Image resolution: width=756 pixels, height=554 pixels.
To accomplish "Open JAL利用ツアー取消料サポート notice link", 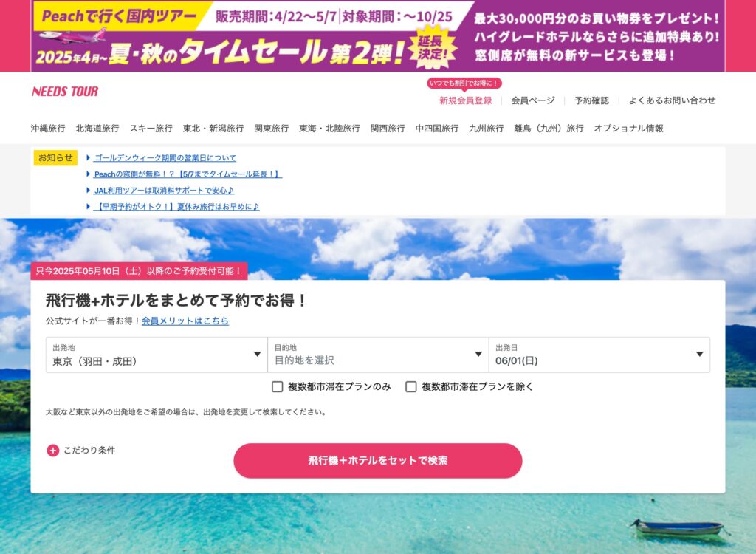I will pos(164,191).
